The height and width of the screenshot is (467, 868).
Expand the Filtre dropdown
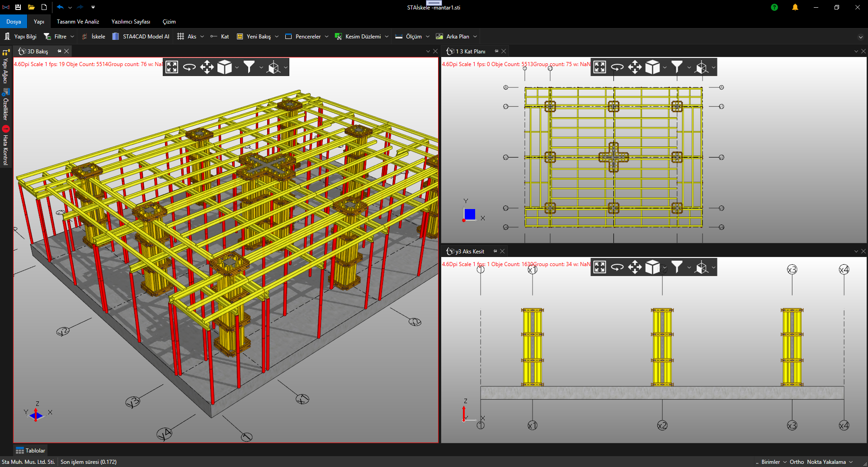coord(72,37)
